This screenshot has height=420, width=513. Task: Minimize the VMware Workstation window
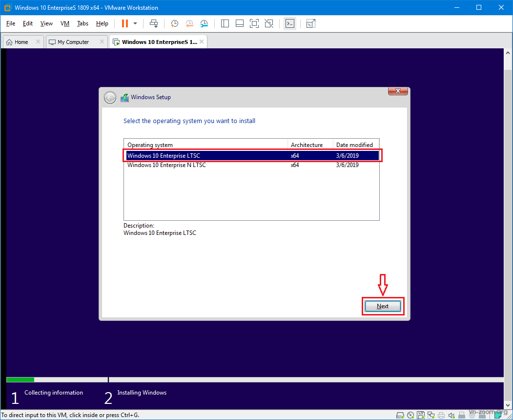point(456,7)
